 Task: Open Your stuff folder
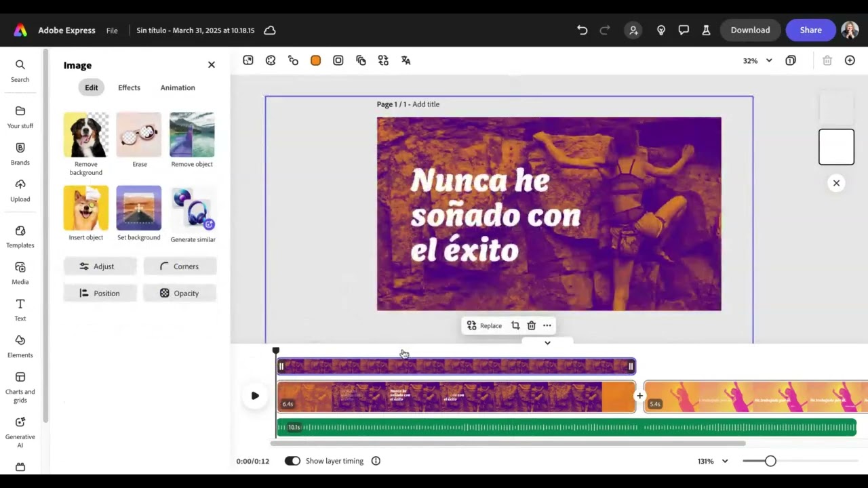pos(20,117)
